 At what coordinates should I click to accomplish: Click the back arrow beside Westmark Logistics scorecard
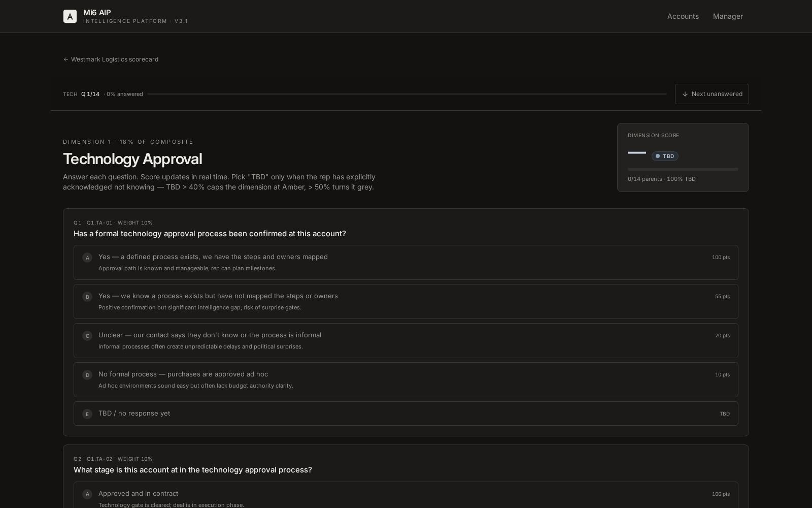point(65,59)
